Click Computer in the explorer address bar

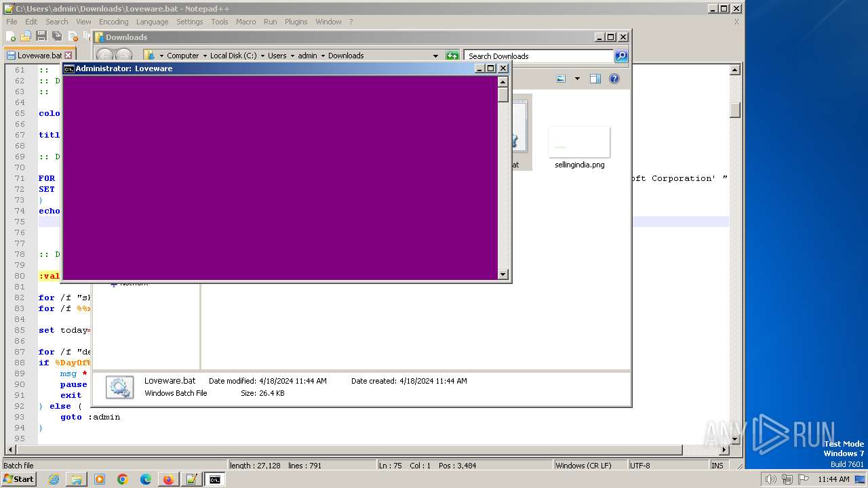(183, 56)
